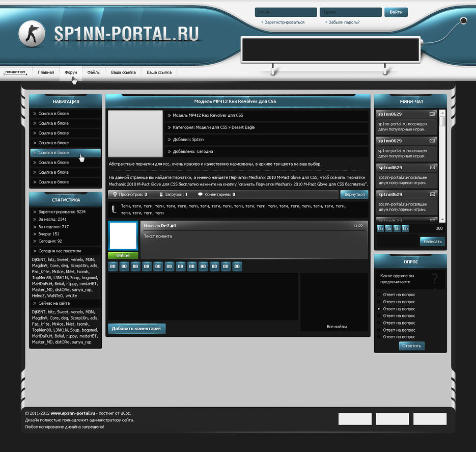Screen dimensions: 476x452
Task: Click the Counter-Strike soldier logo icon
Action: (x=32, y=34)
